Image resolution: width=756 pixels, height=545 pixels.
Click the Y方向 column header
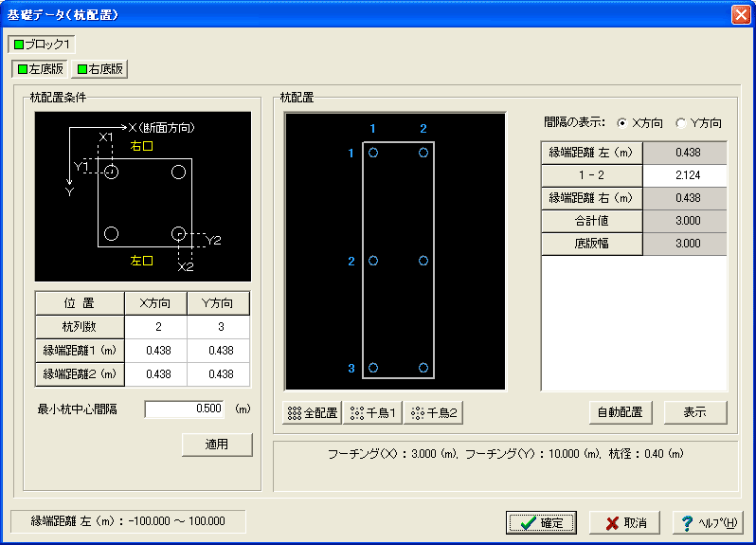coord(219,303)
